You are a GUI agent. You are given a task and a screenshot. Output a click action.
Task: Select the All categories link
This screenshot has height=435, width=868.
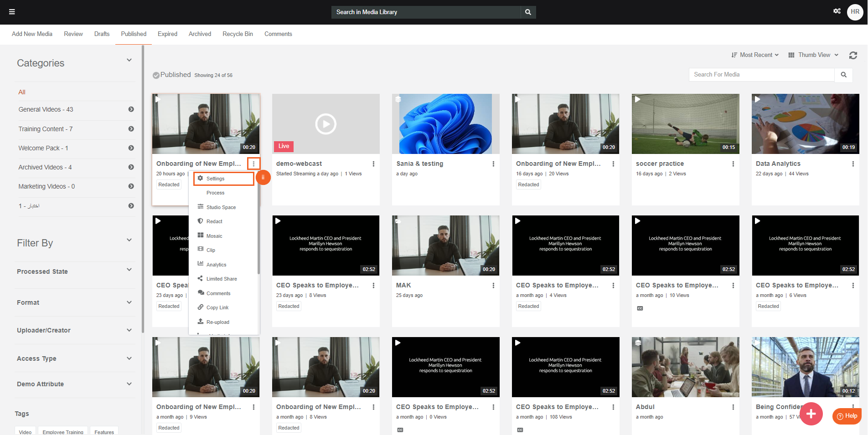tap(22, 92)
